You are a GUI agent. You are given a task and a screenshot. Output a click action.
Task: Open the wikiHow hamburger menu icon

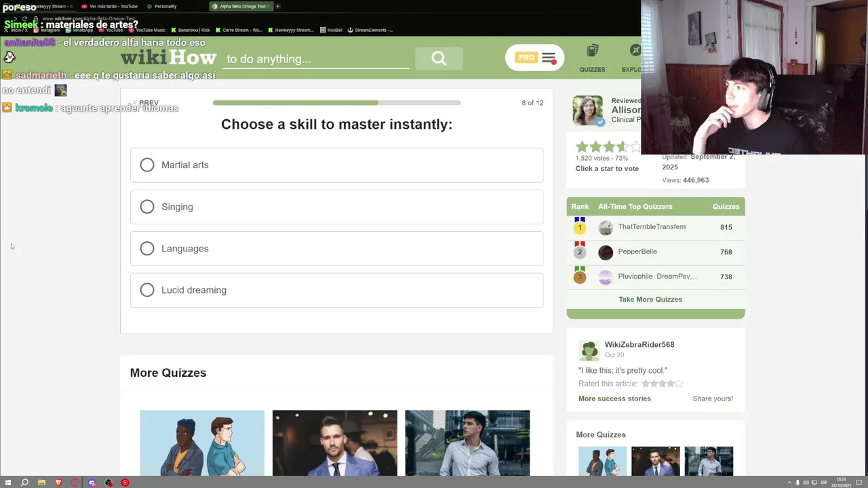(549, 58)
